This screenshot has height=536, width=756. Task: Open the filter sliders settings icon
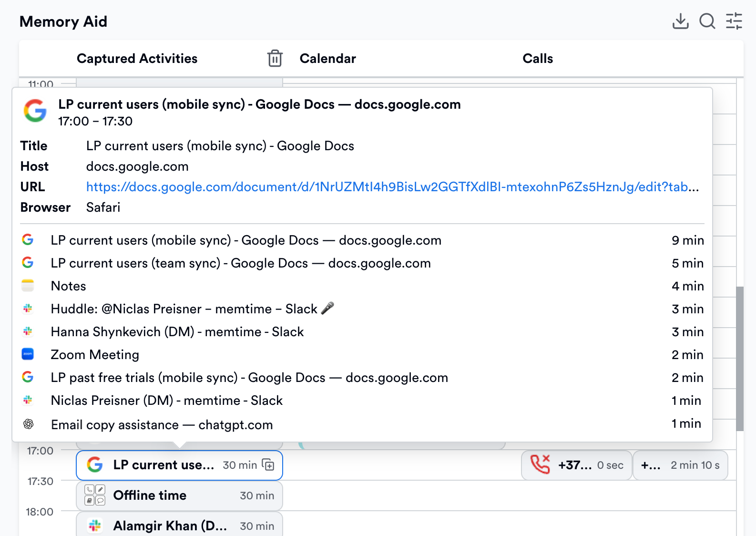734,21
